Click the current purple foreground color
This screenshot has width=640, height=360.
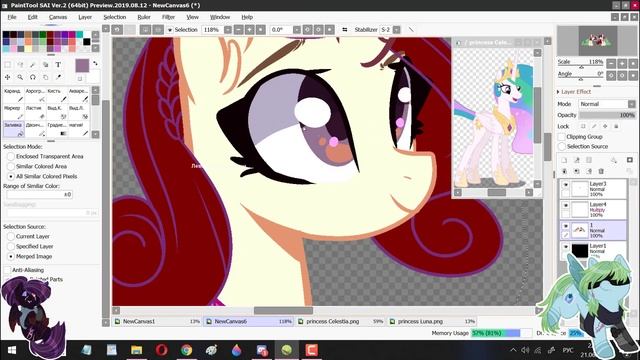pyautogui.click(x=82, y=66)
